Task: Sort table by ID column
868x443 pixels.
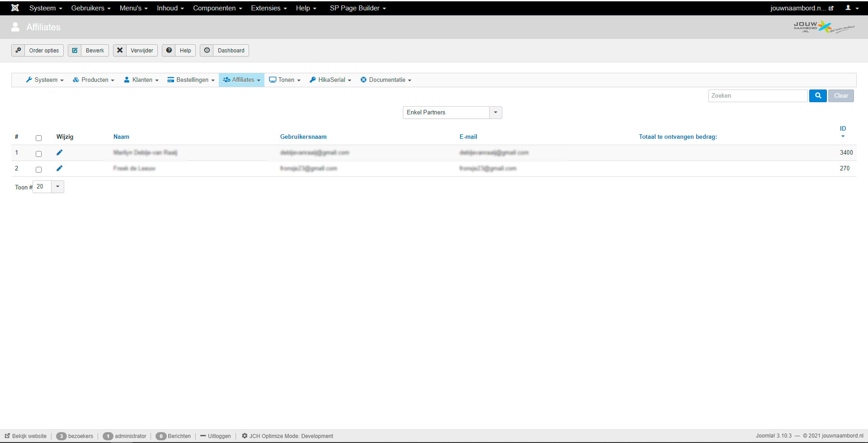Action: (843, 129)
